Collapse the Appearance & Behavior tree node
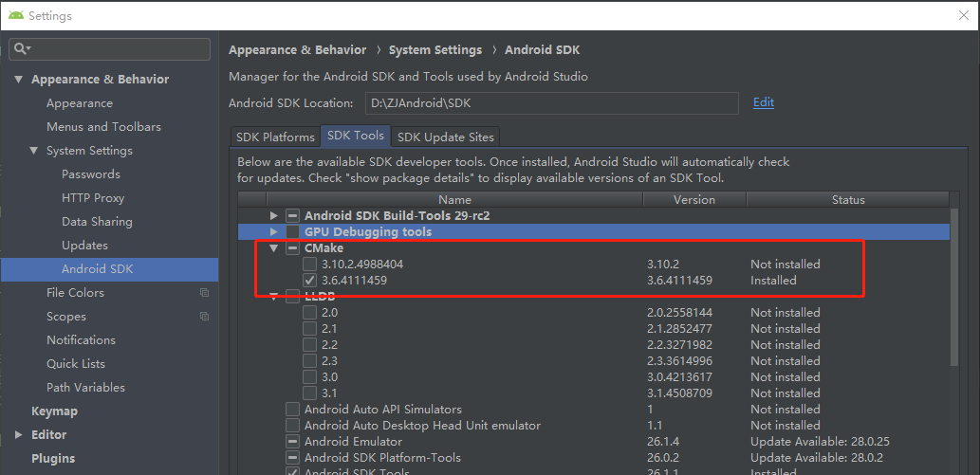Screen dimensions: 980x475 (x=19, y=80)
